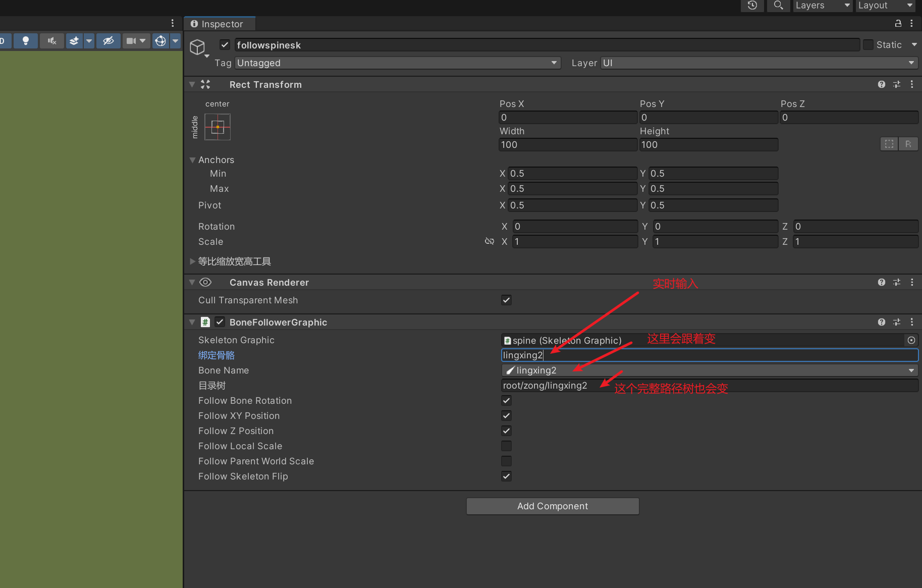Image resolution: width=922 pixels, height=588 pixels.
Task: Open scene effects dropdown arrow
Action: pos(89,41)
